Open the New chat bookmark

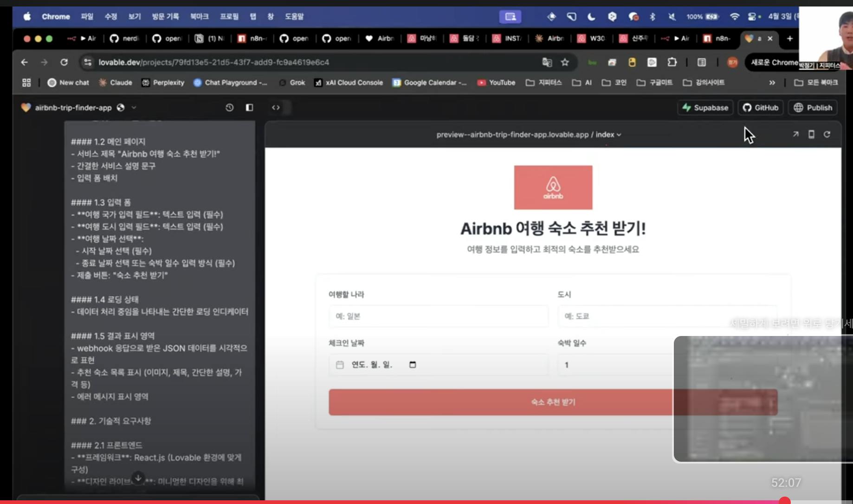(x=68, y=83)
